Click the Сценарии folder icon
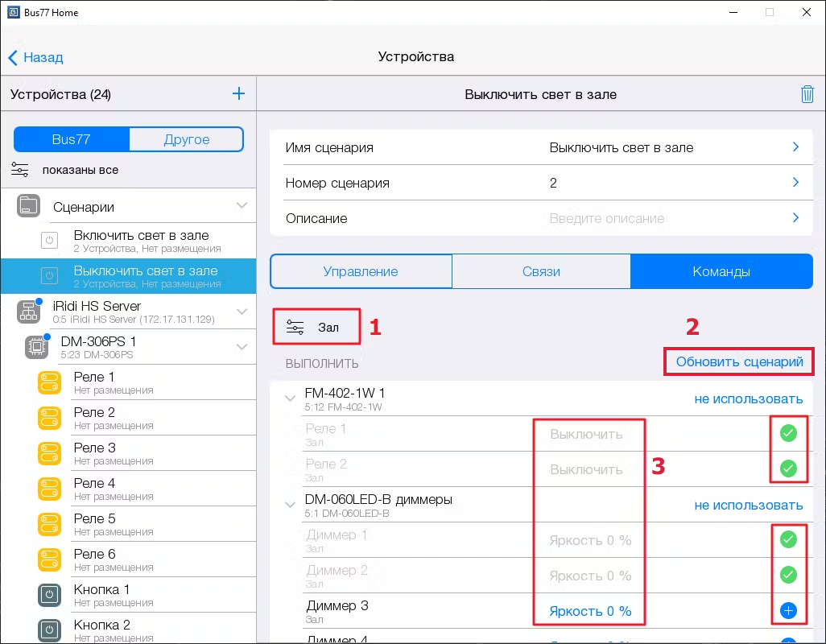This screenshot has height=644, width=826. coord(28,205)
